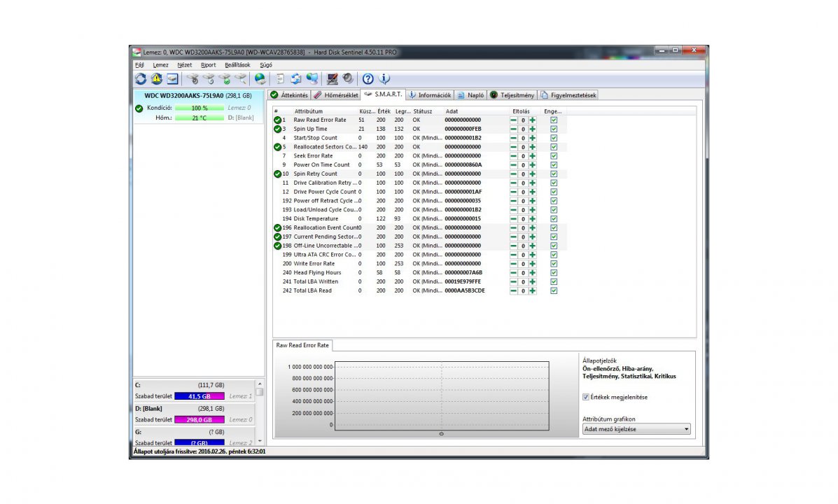Click the blue info about icon
This screenshot has width=838, height=504.
coord(384,79)
